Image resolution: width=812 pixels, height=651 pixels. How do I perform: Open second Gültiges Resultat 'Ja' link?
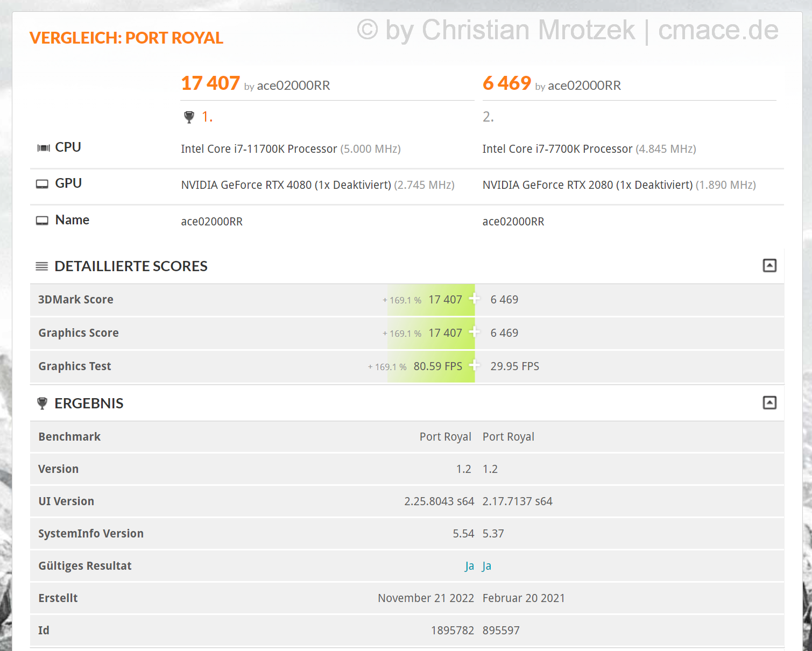coord(487,566)
